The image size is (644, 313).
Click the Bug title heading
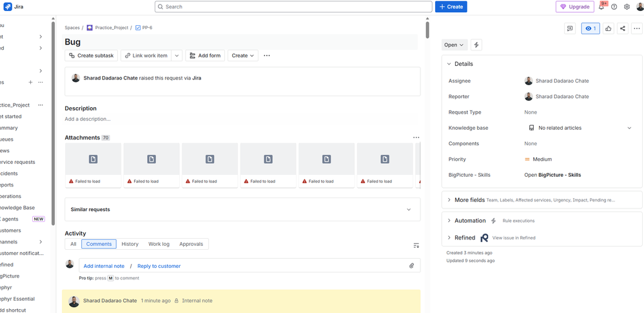[x=73, y=42]
